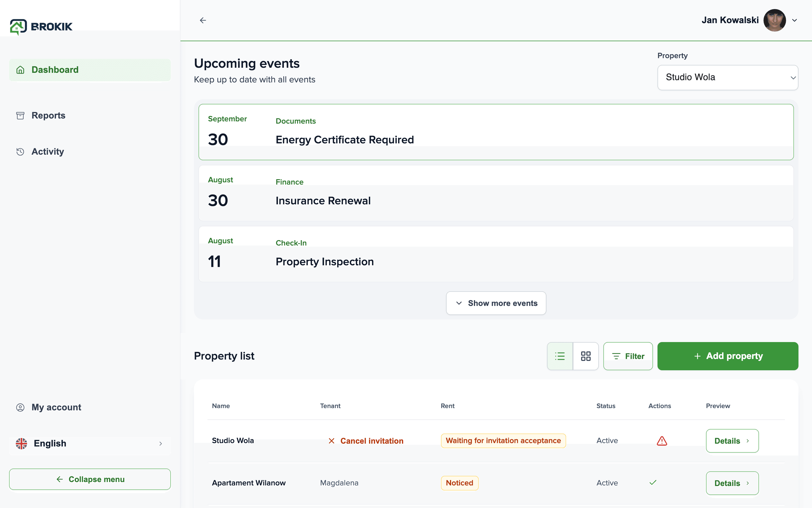Viewport: 812px width, 508px height.
Task: Cancel invitation for Studio Wola
Action: click(x=366, y=441)
